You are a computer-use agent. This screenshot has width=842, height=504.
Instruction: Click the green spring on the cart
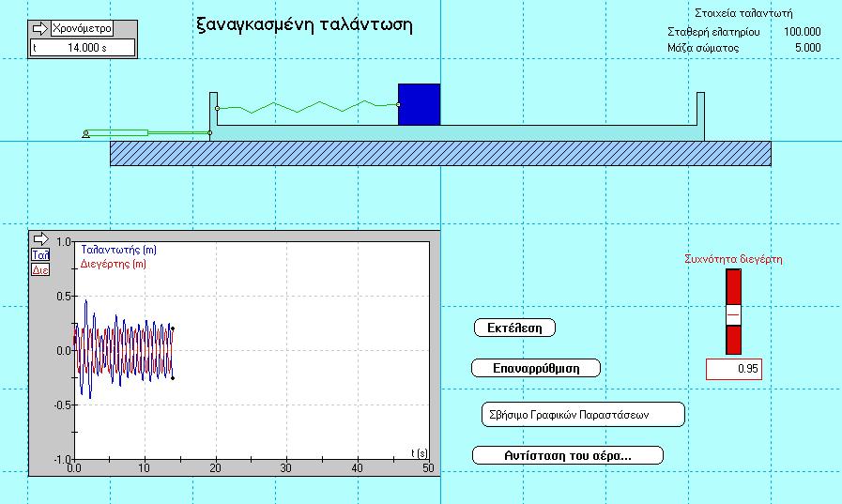tap(308, 106)
